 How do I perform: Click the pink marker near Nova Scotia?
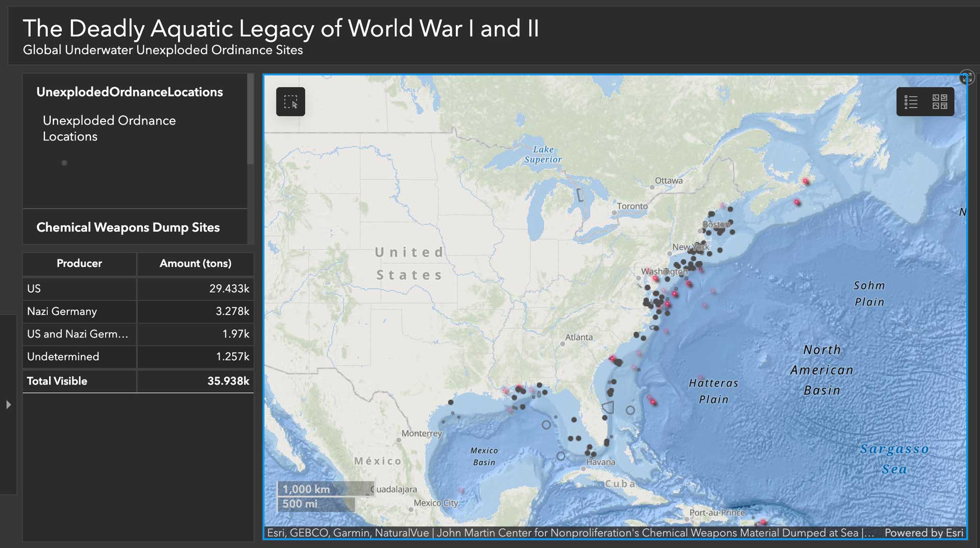pos(805,181)
